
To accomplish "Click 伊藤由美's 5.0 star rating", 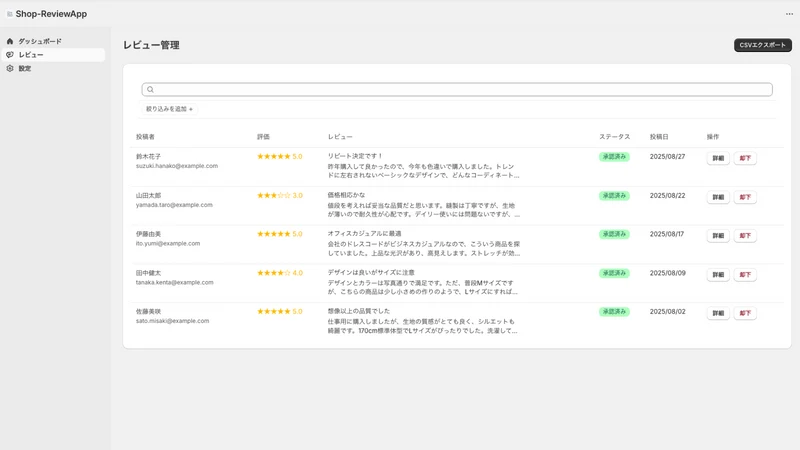I will point(280,234).
